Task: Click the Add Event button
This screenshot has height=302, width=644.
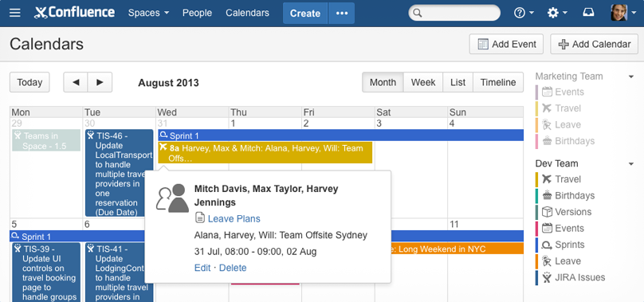Action: (x=506, y=45)
